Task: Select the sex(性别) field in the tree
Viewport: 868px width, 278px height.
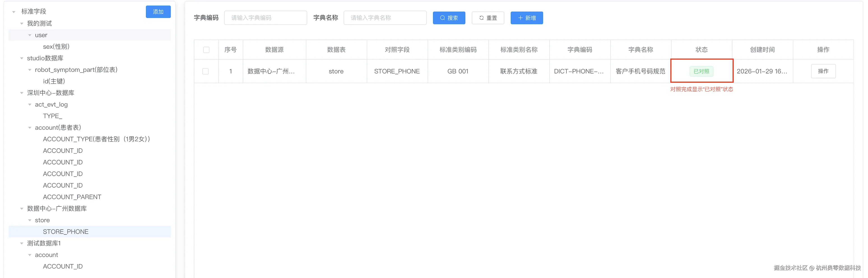Action: tap(57, 46)
